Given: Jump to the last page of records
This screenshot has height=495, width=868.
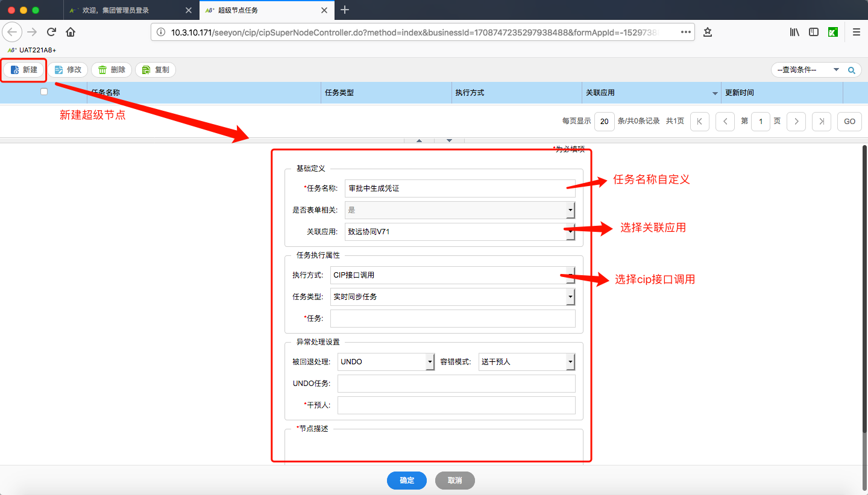Looking at the screenshot, I should (x=822, y=121).
